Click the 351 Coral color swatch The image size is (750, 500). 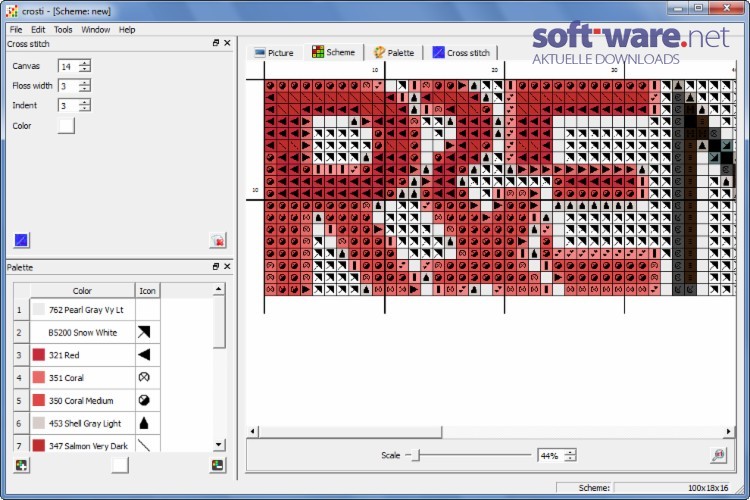(x=39, y=378)
